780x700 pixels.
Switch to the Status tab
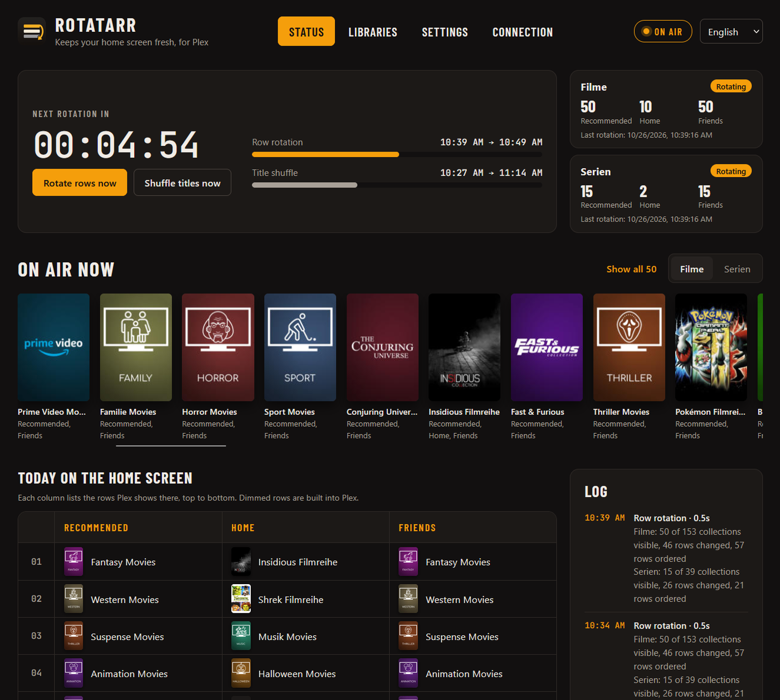(x=306, y=32)
